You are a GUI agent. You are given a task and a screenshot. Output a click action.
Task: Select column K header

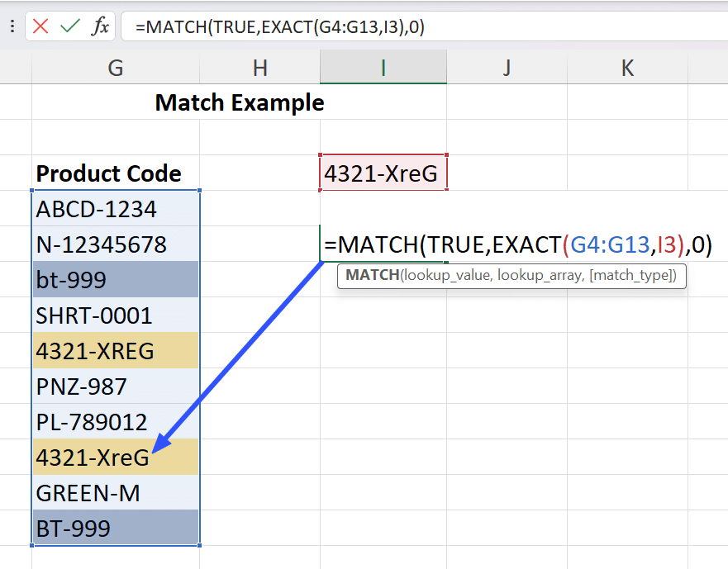pos(628,67)
